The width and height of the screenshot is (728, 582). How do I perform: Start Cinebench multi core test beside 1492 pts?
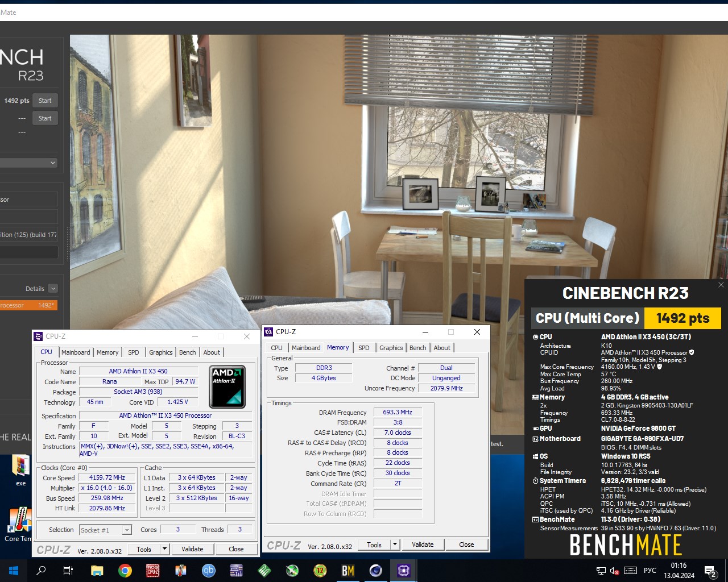[x=45, y=101]
